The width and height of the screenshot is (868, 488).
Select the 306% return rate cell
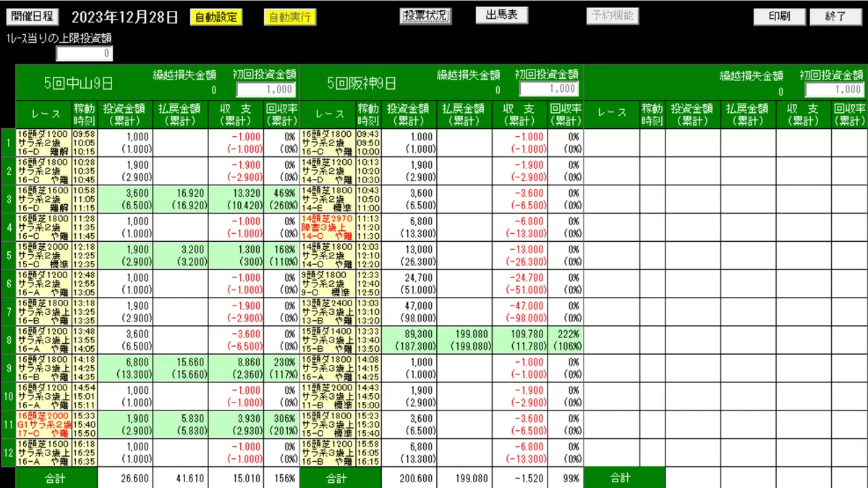coord(281,424)
